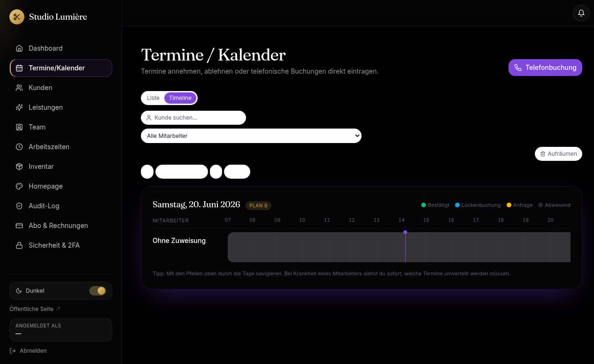Image resolution: width=594 pixels, height=364 pixels.
Task: Click the Tipp text under the timeline
Action: coord(332,273)
